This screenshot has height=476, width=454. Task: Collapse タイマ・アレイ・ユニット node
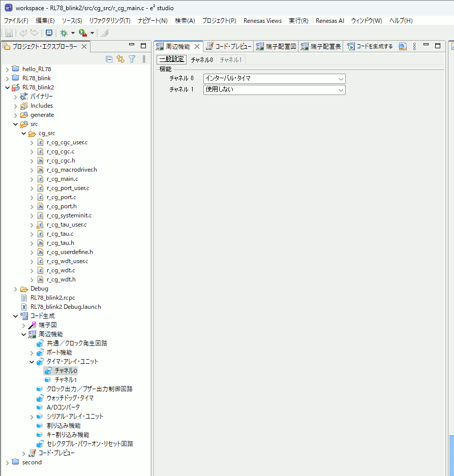[x=32, y=362]
